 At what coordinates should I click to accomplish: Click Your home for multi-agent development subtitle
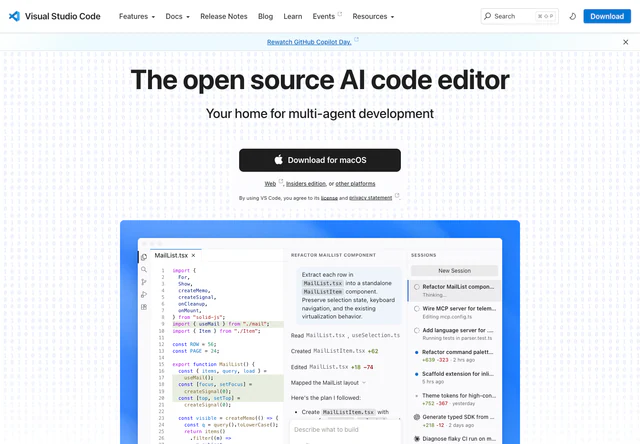[x=320, y=113]
